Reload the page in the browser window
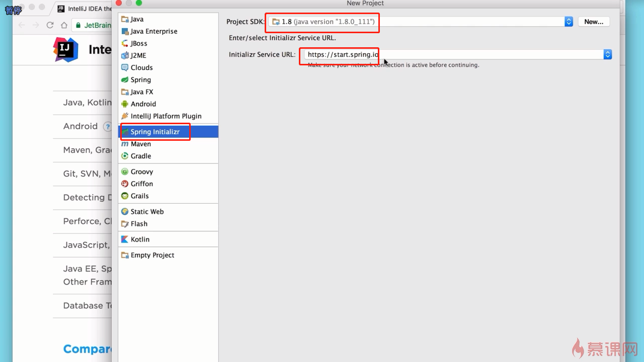The image size is (644, 362). [x=50, y=25]
